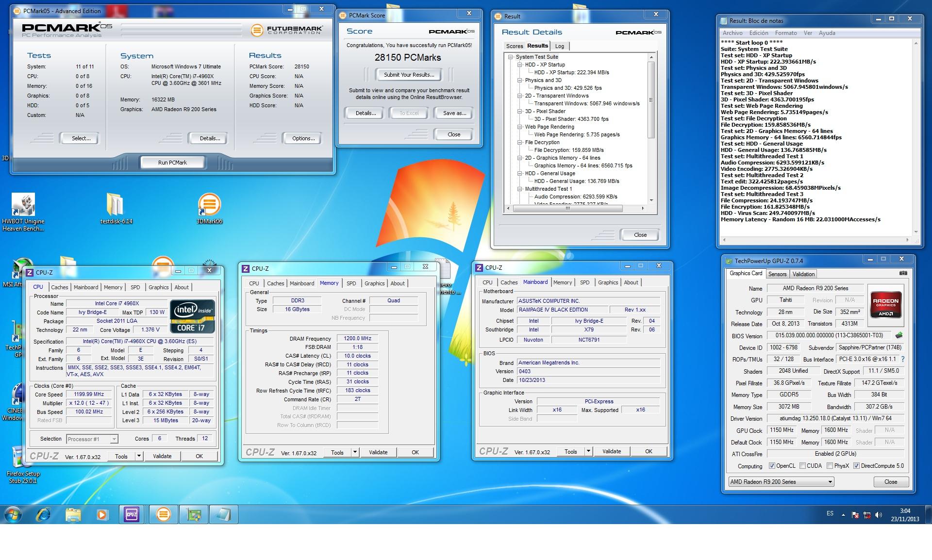The image size is (932, 560).
Task: Click the Save as... button
Action: tap(454, 113)
